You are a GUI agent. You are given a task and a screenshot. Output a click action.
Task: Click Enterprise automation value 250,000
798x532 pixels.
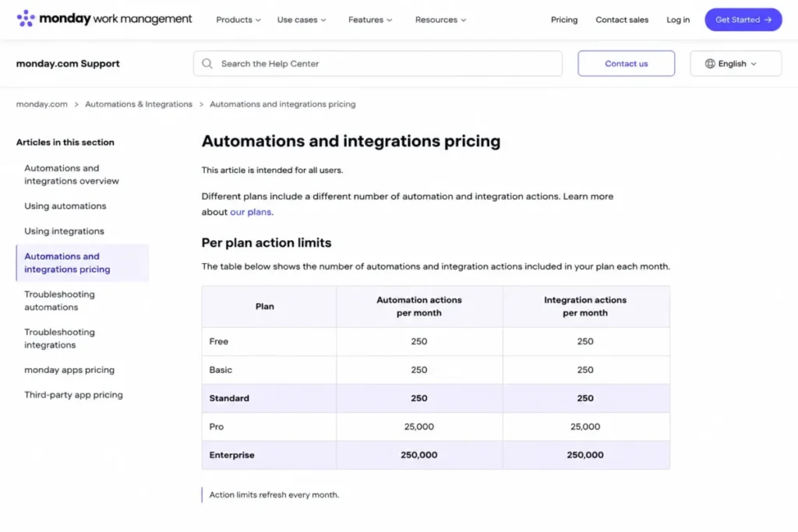(x=418, y=455)
